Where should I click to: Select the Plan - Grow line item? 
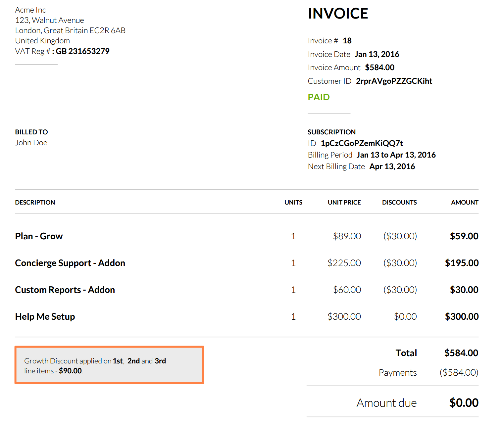39,236
